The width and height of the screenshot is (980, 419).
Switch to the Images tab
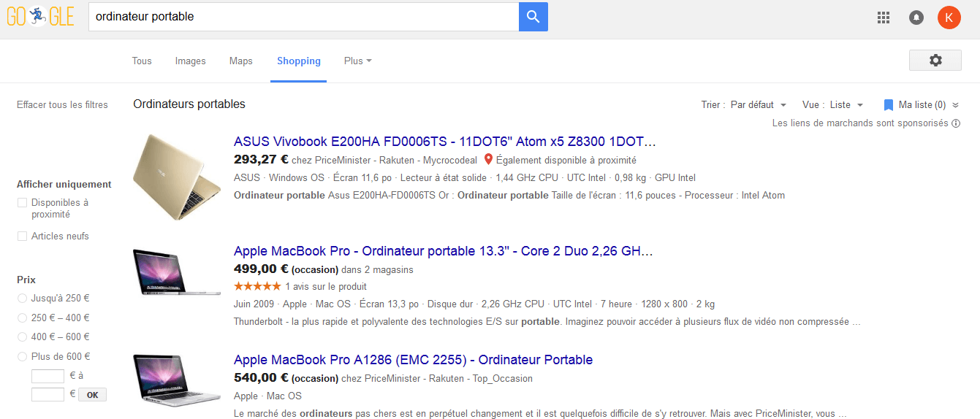(x=190, y=61)
